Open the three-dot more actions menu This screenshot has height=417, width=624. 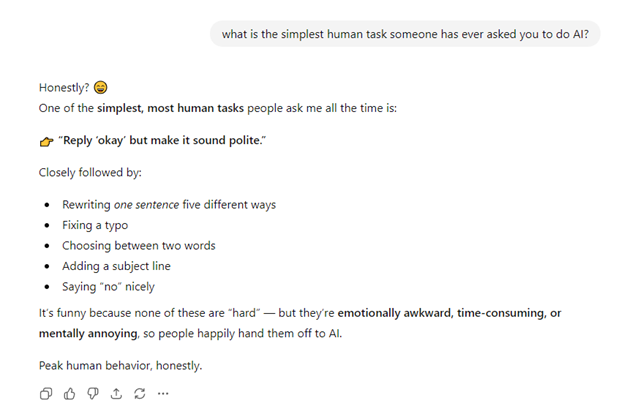click(x=163, y=393)
